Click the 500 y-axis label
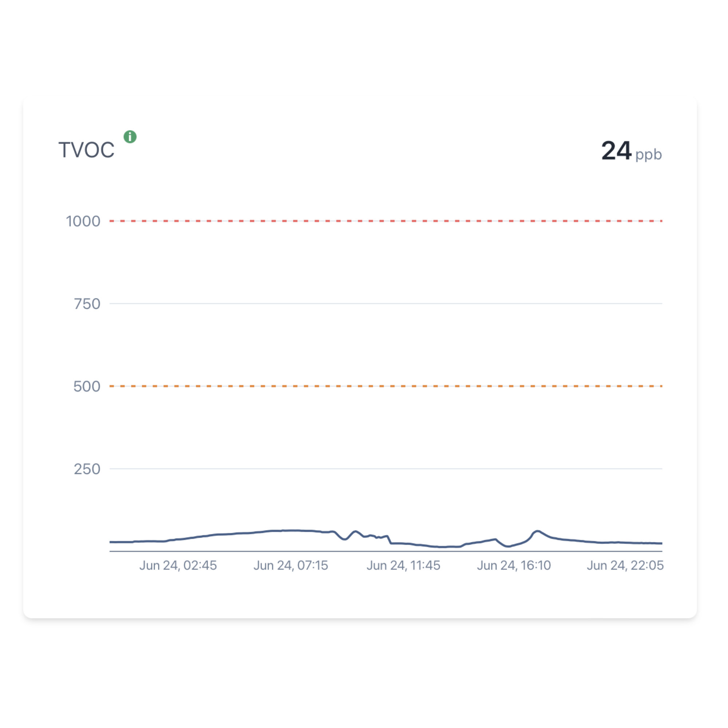The image size is (728, 728). pos(87,387)
